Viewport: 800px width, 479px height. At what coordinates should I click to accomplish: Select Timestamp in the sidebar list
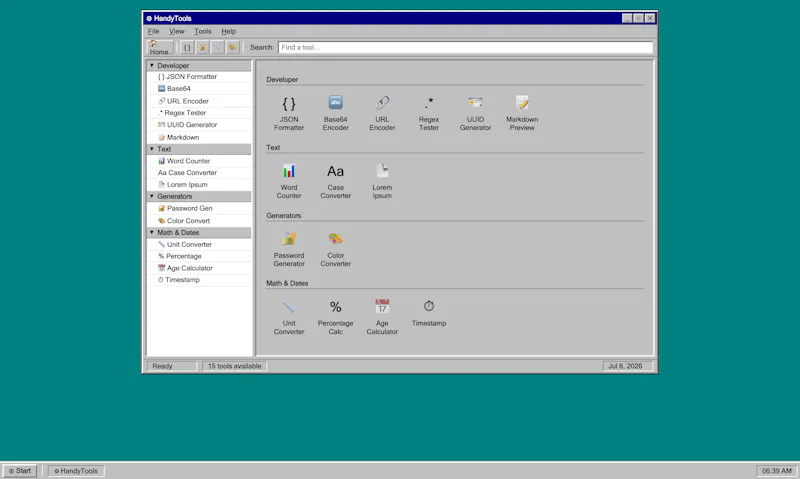tap(199, 280)
